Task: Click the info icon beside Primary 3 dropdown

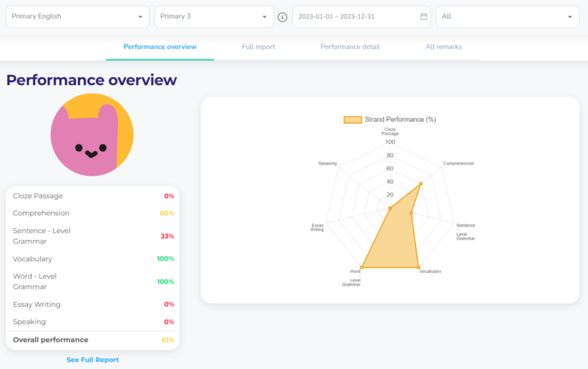Action: 283,17
